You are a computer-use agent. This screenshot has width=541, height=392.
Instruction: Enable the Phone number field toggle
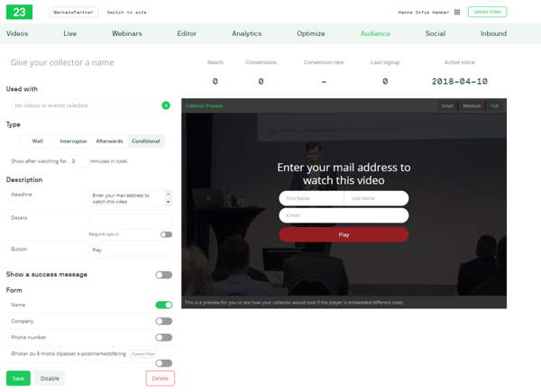163,337
